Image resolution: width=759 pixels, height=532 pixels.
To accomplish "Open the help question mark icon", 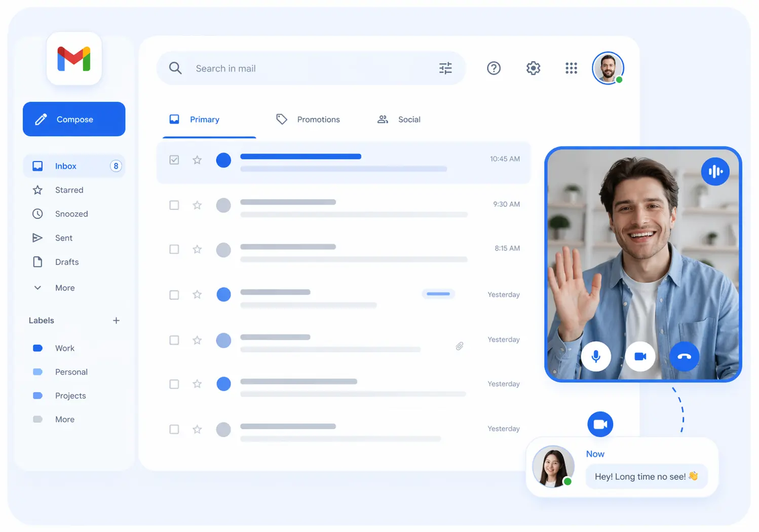I will point(494,68).
